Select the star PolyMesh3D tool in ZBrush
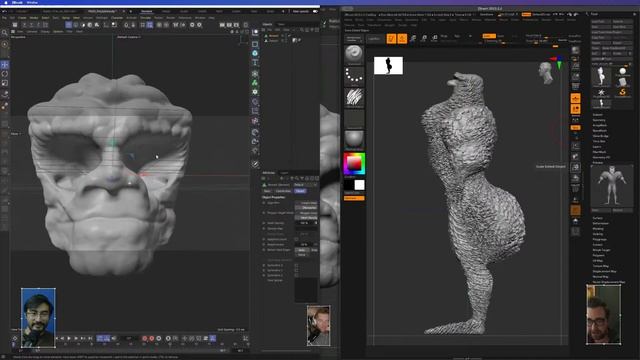 click(601, 93)
